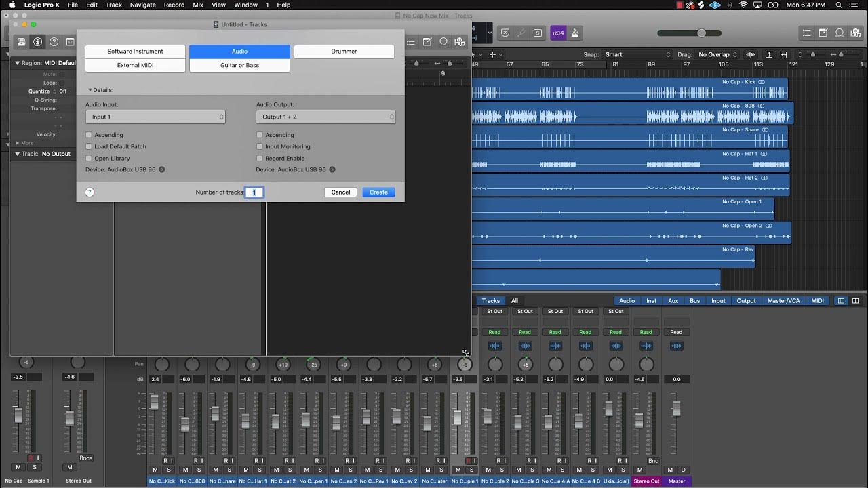This screenshot has height=488, width=868.
Task: Toggle the 1234 count-in button
Action: (x=558, y=33)
